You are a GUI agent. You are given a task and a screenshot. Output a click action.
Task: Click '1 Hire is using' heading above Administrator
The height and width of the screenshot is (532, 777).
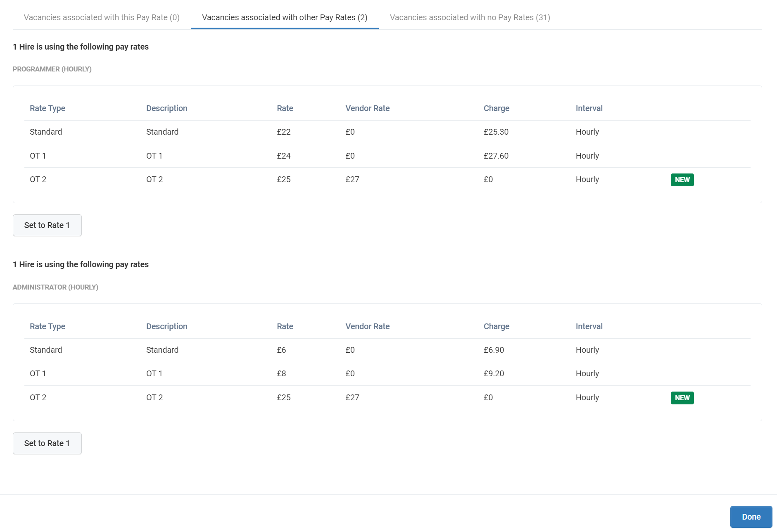(x=81, y=264)
